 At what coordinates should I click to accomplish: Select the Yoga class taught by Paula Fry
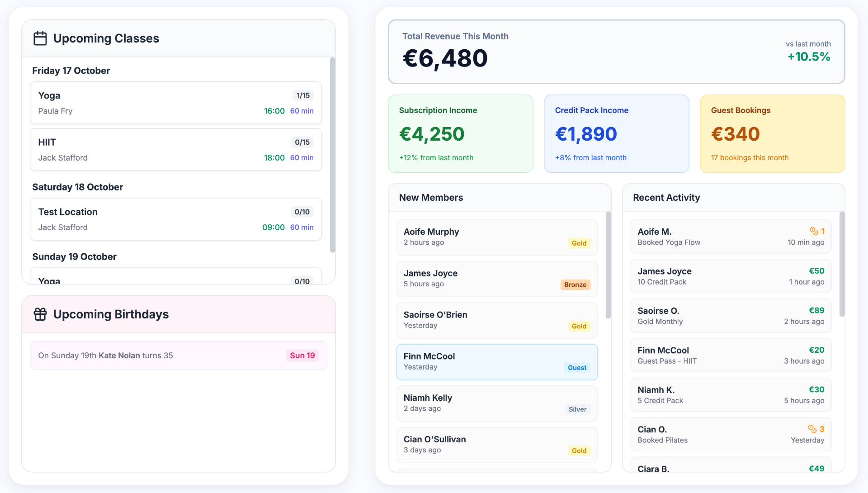click(176, 103)
